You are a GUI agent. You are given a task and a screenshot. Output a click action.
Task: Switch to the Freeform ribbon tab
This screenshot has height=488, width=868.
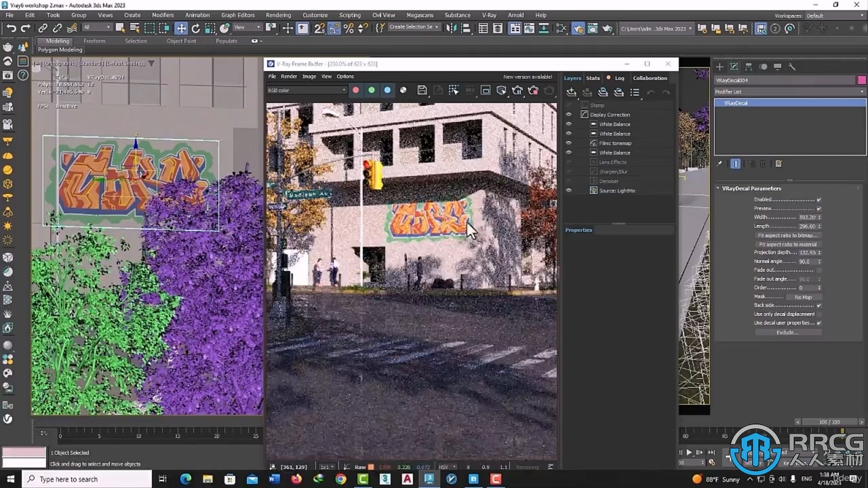94,41
